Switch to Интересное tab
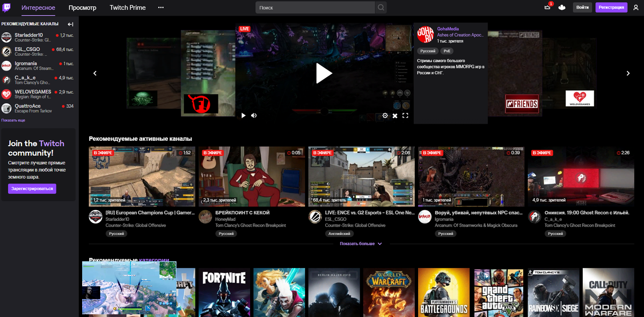The height and width of the screenshot is (317, 644). 39,8
